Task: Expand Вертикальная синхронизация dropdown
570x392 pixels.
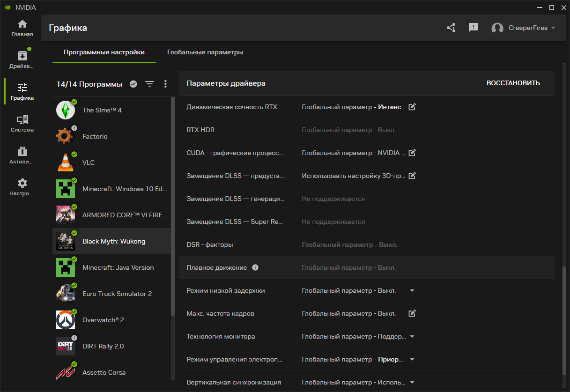Action: 412,382
